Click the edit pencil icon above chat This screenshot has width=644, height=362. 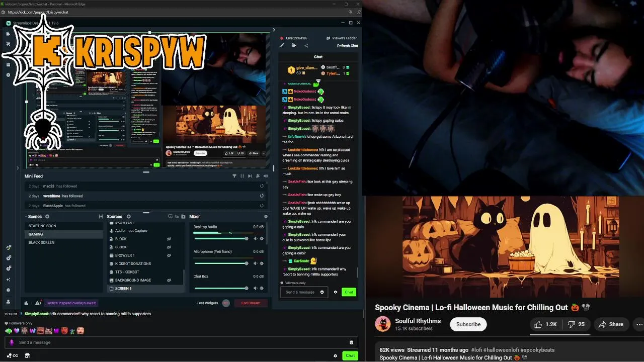282,46
